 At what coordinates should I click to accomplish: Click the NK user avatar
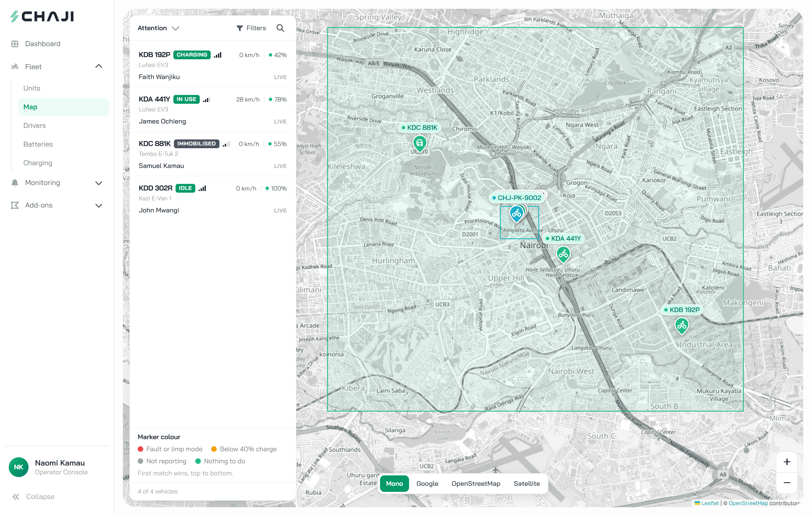19,467
